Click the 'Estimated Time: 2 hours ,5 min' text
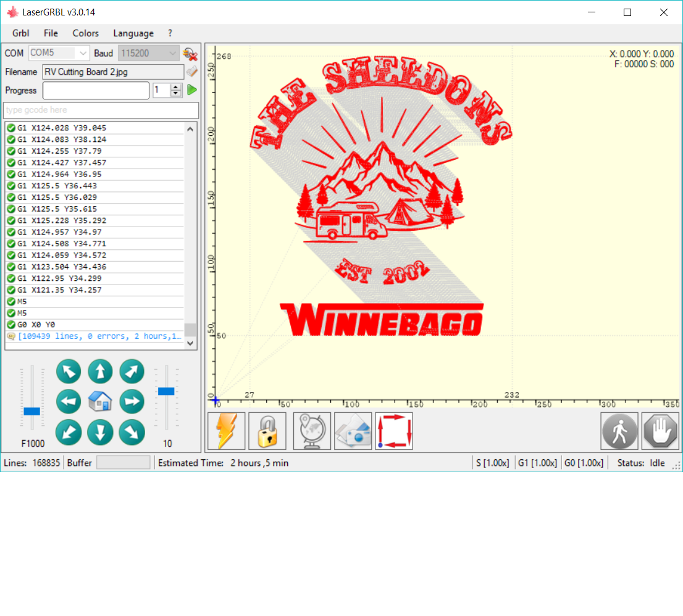 223,463
